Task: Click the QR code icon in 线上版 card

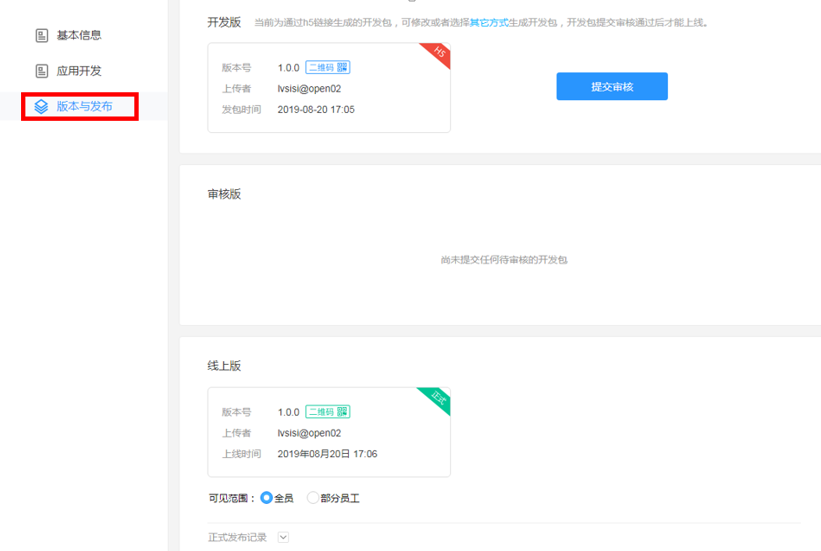Action: [342, 412]
